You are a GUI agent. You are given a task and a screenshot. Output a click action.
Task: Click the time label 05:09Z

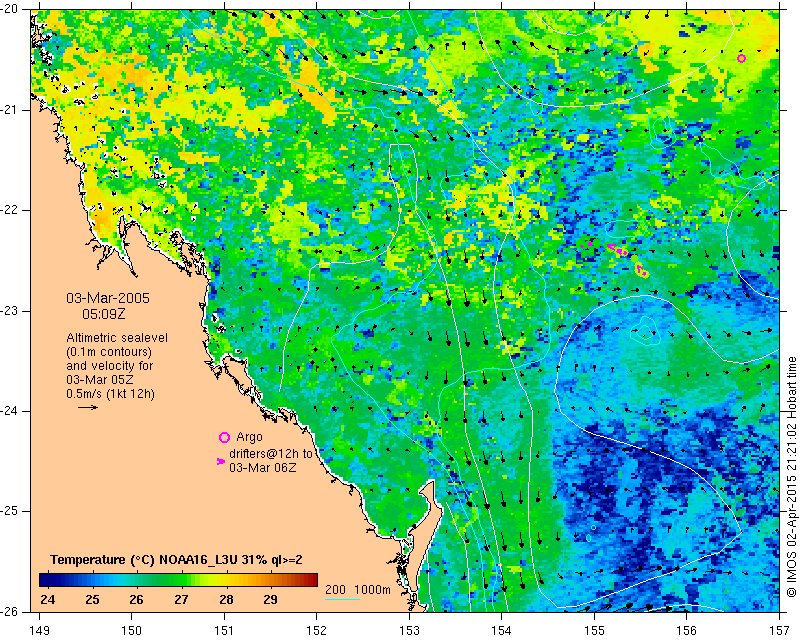(104, 314)
